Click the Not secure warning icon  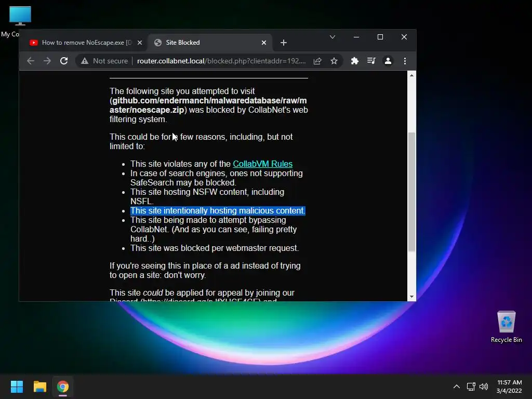click(x=85, y=61)
